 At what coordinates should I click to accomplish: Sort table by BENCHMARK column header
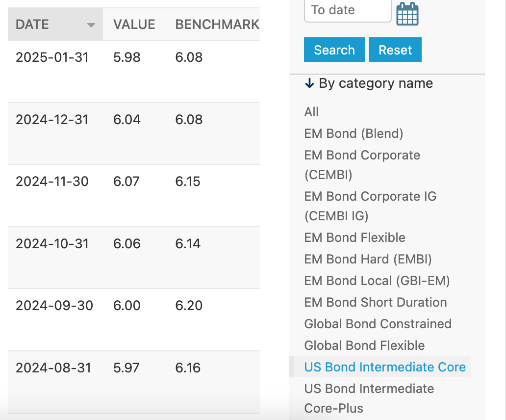point(217,25)
